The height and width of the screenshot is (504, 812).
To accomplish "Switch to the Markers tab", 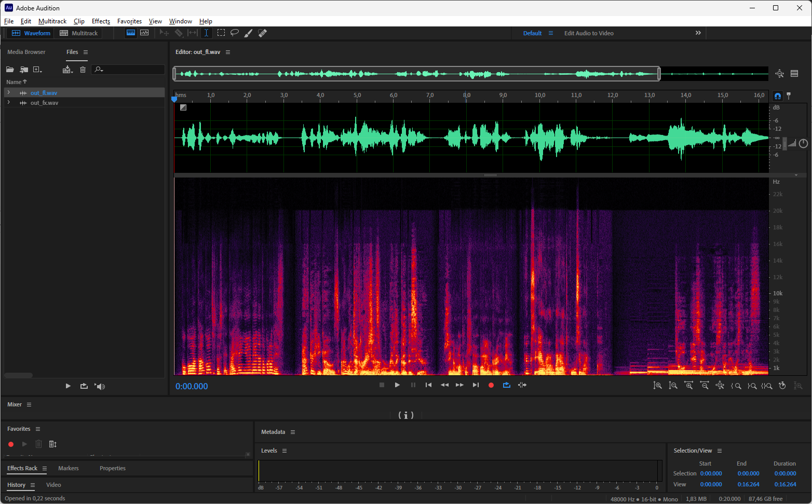I will click(x=69, y=468).
